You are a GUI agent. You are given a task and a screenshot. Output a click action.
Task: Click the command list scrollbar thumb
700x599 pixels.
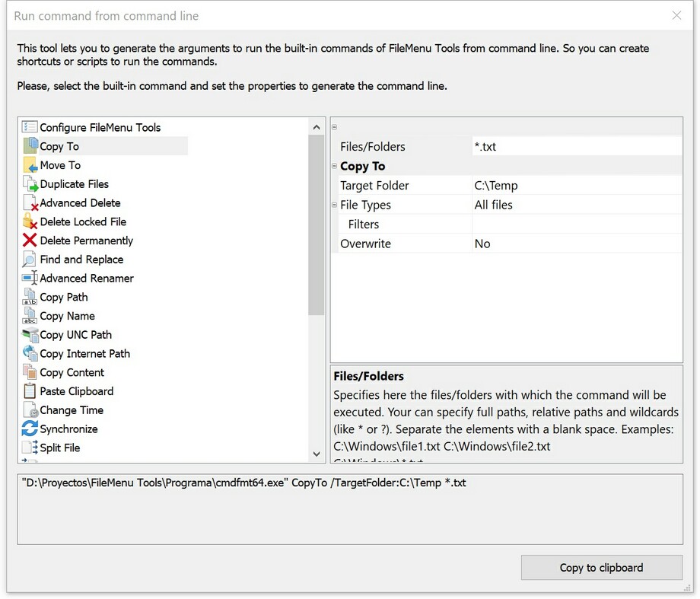tap(317, 225)
